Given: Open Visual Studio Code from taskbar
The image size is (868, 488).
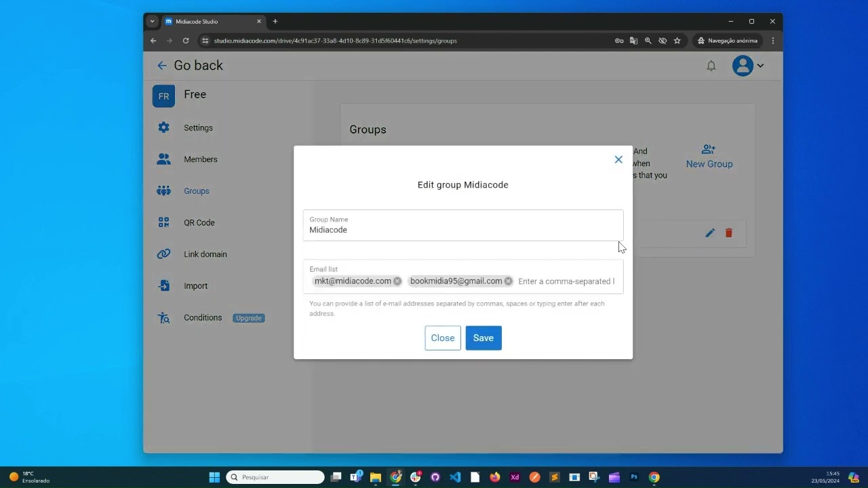Looking at the screenshot, I should (455, 477).
